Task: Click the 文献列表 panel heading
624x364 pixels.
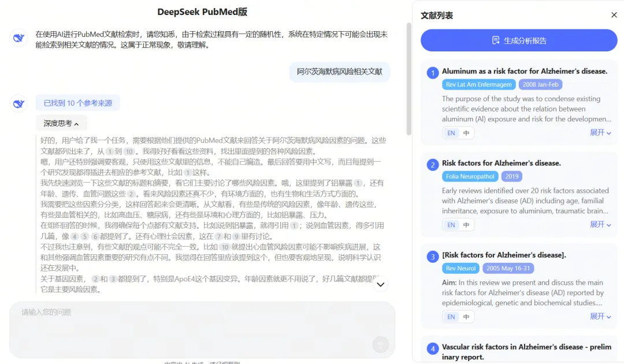Action: click(437, 16)
